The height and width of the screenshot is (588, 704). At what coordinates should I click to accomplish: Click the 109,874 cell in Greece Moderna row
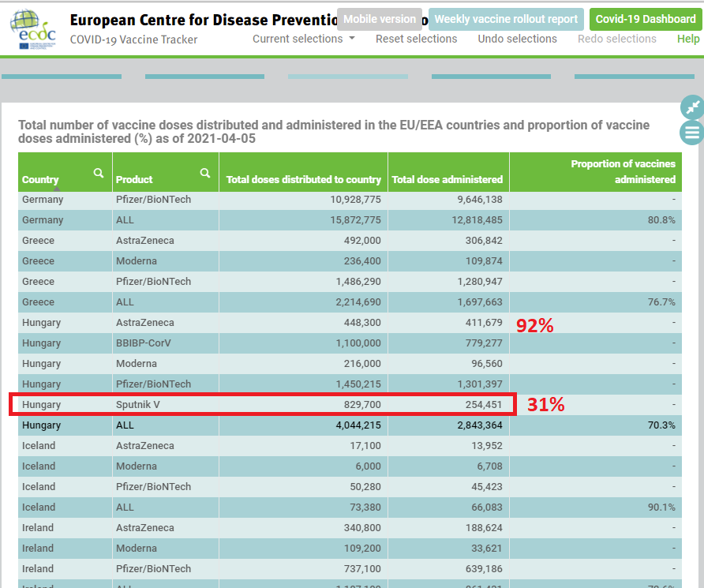tap(484, 260)
